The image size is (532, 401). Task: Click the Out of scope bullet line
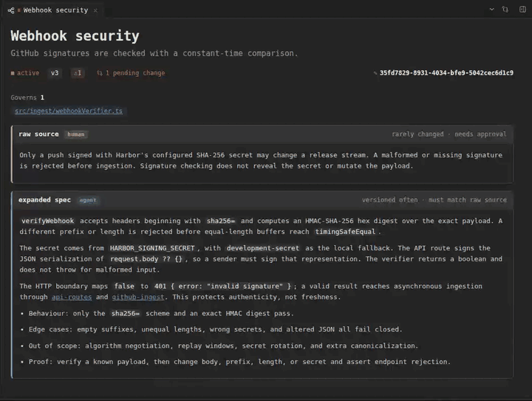point(223,346)
